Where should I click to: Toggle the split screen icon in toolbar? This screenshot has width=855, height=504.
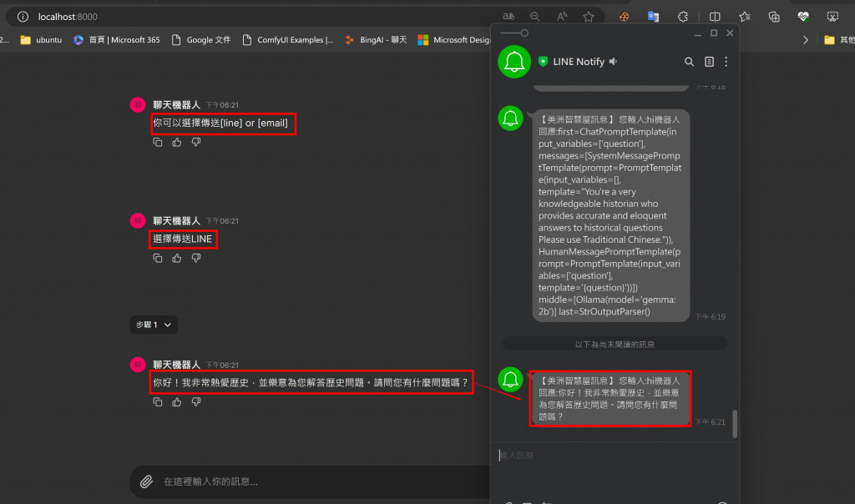715,17
